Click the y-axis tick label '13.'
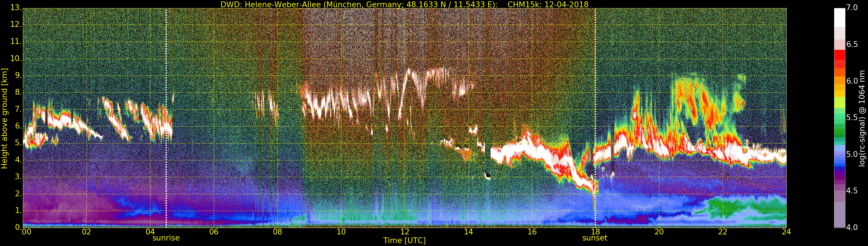Screen dimensions: 868x246 16,8
